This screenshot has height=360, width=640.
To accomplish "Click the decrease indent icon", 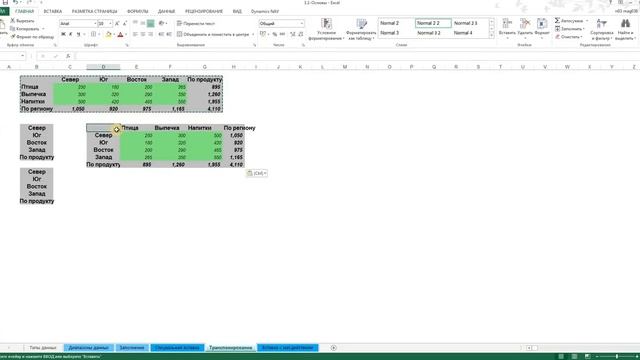I will tap(161, 34).
